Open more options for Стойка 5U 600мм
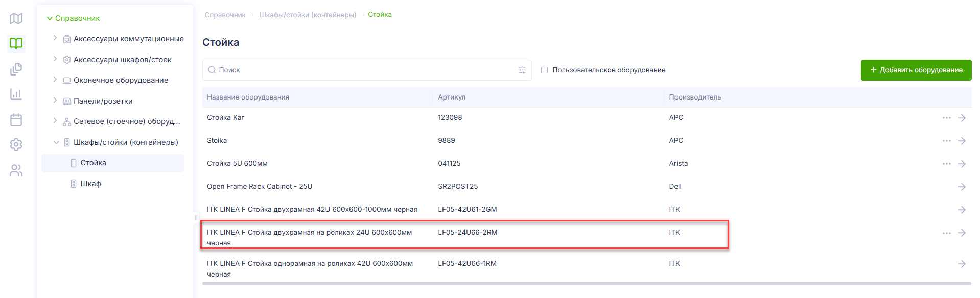 pos(946,164)
